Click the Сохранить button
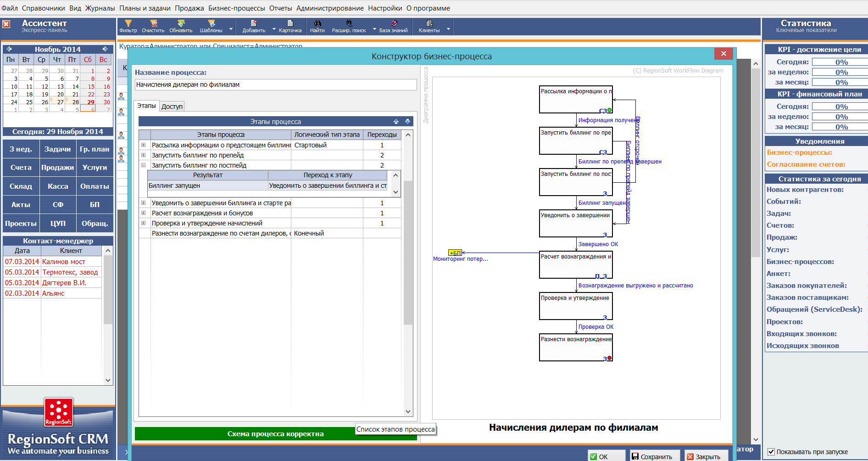 tap(655, 456)
